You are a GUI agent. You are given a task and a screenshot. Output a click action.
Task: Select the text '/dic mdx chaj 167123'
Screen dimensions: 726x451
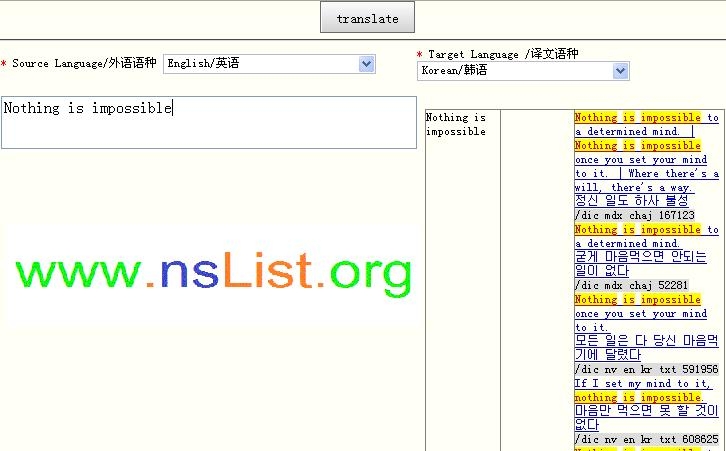pyautogui.click(x=634, y=215)
